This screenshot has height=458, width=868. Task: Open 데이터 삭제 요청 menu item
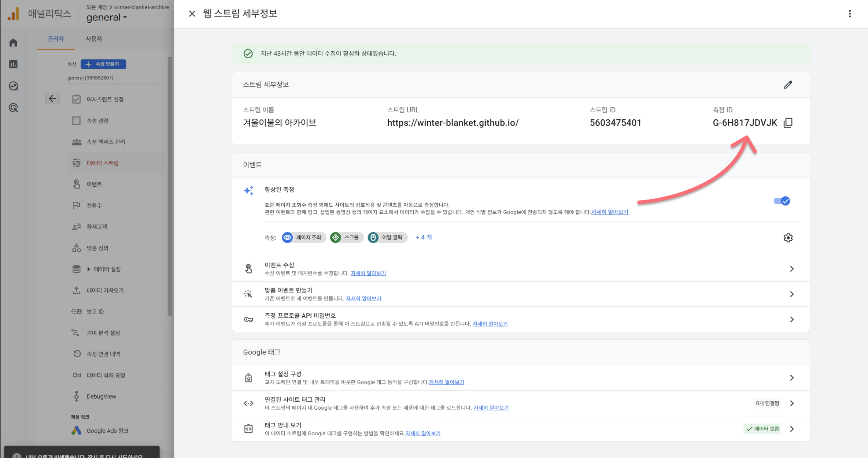click(117, 375)
